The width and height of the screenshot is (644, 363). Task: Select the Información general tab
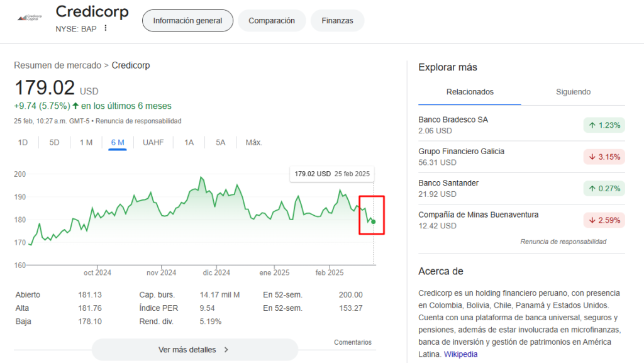pyautogui.click(x=187, y=21)
